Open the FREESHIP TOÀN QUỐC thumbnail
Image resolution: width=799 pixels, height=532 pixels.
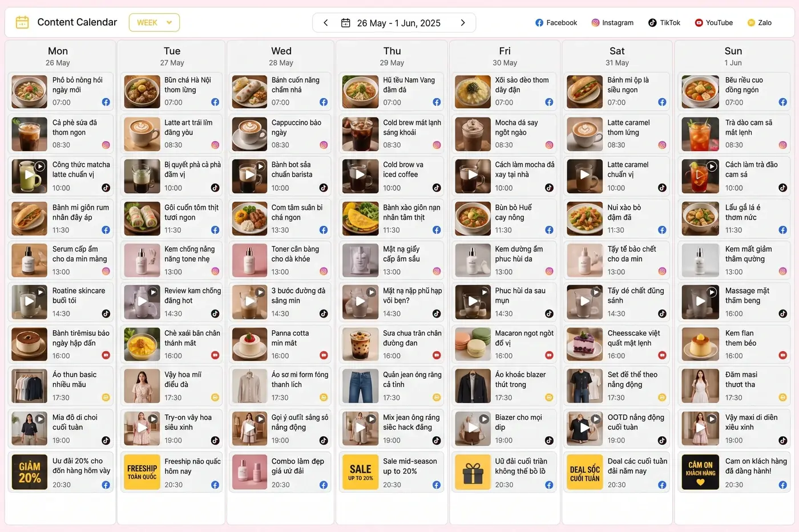[x=142, y=472]
